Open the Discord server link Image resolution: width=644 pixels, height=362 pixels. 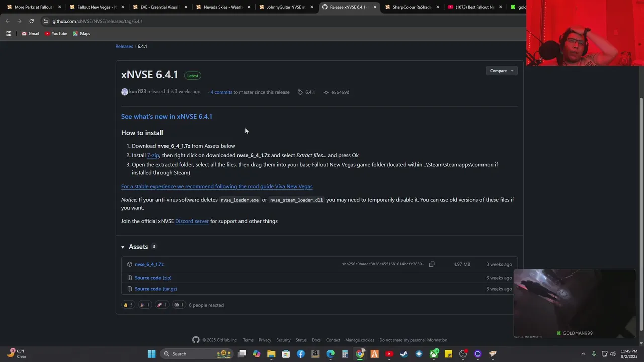pos(192,221)
